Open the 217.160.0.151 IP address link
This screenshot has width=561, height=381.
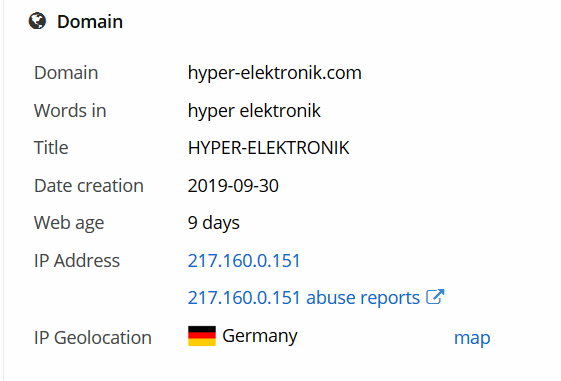point(244,260)
